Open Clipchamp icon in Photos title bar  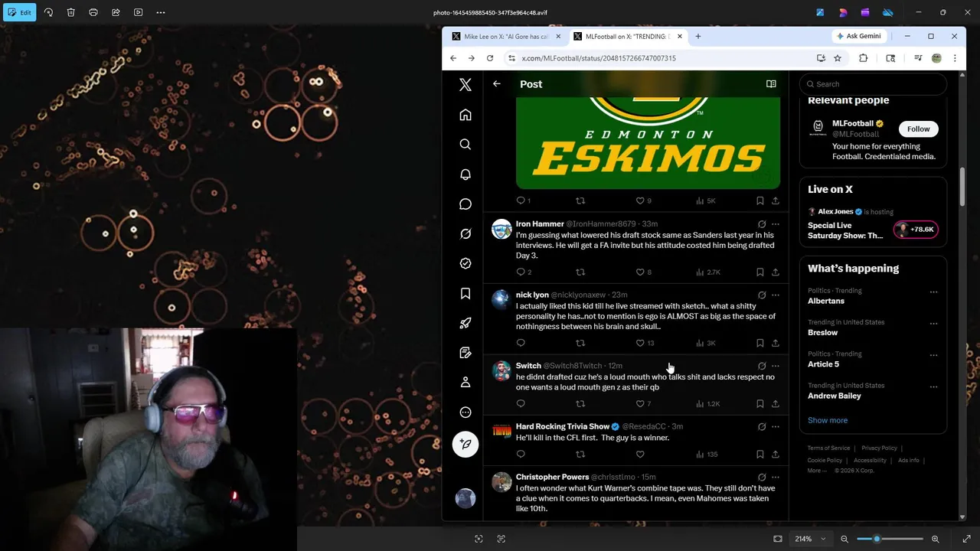(x=865, y=12)
